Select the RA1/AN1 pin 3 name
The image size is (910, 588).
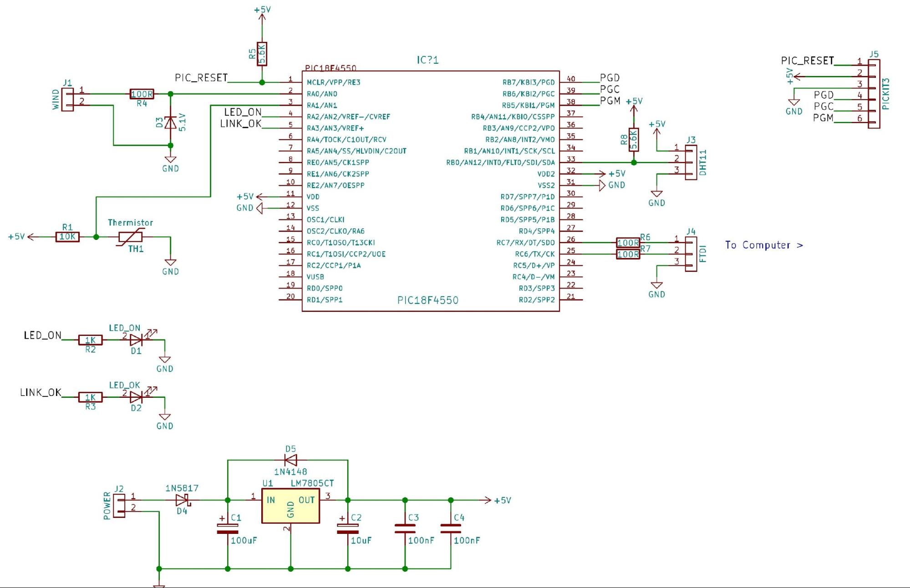pos(322,105)
